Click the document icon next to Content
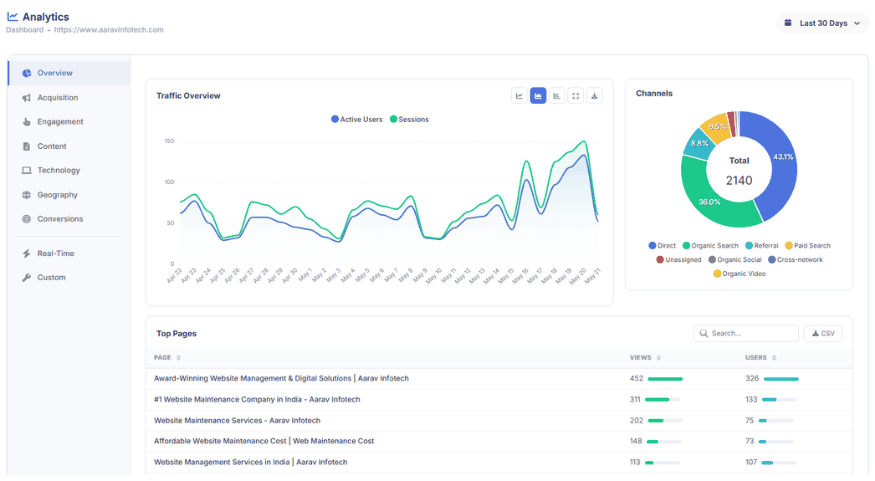Screen dimensions: 875x481 click(26, 146)
